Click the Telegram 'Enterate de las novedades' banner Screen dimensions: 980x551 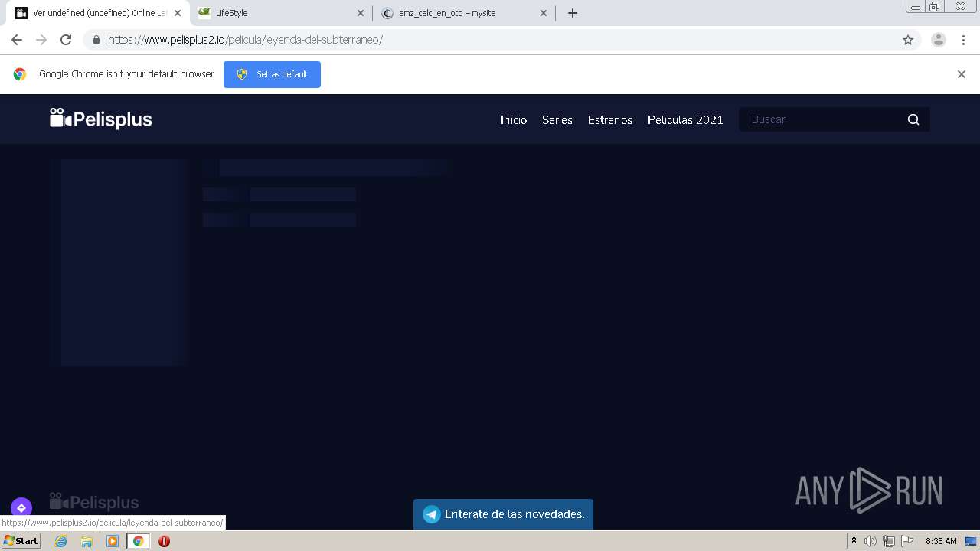(x=503, y=514)
